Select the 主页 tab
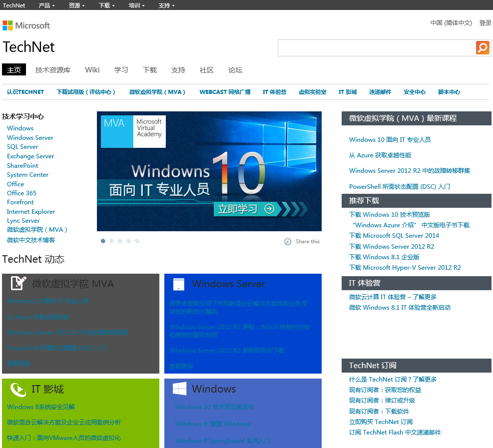The image size is (493, 448). pos(14,70)
